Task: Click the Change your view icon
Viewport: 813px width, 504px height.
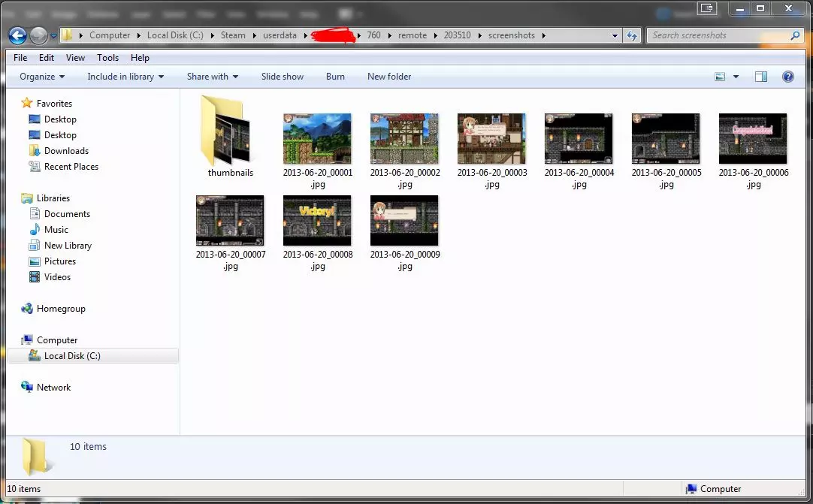Action: click(720, 77)
